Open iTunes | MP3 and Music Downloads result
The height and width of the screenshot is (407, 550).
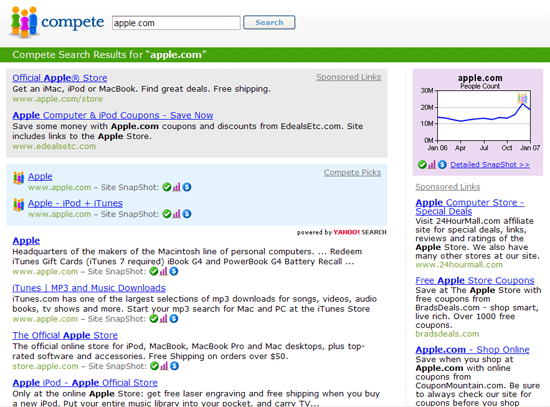click(x=89, y=288)
